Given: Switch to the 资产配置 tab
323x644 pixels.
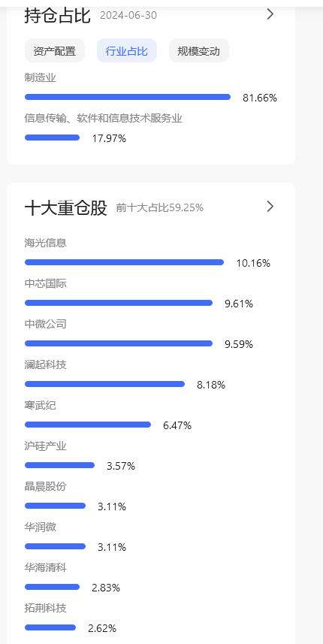Looking at the screenshot, I should pyautogui.click(x=55, y=50).
